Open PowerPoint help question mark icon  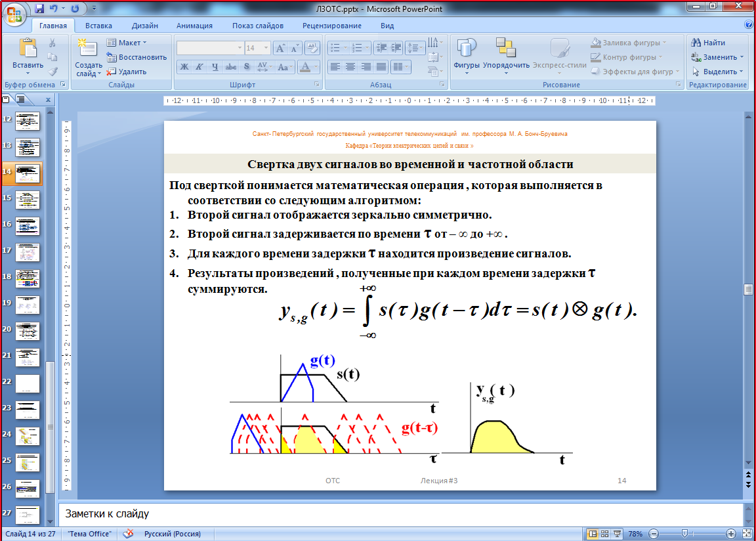pyautogui.click(x=749, y=25)
